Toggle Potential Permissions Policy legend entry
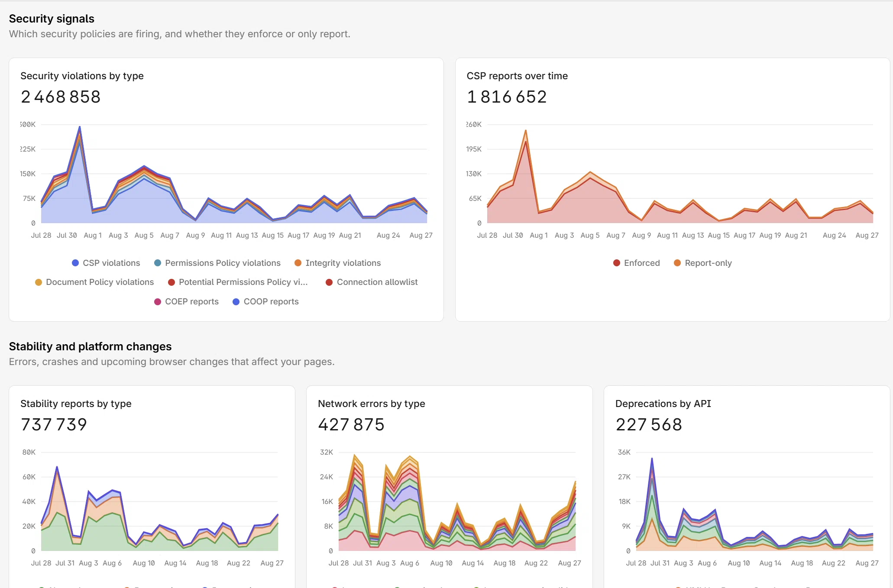The height and width of the screenshot is (588, 893). point(238,282)
